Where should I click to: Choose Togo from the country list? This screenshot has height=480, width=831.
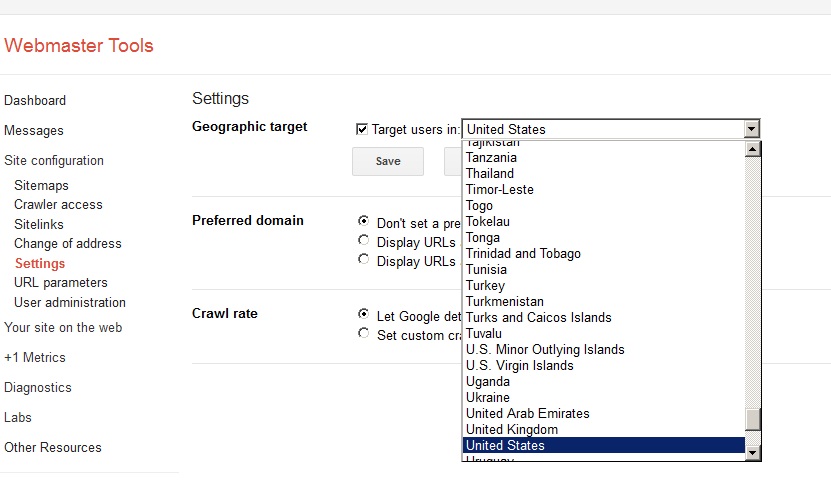604,206
